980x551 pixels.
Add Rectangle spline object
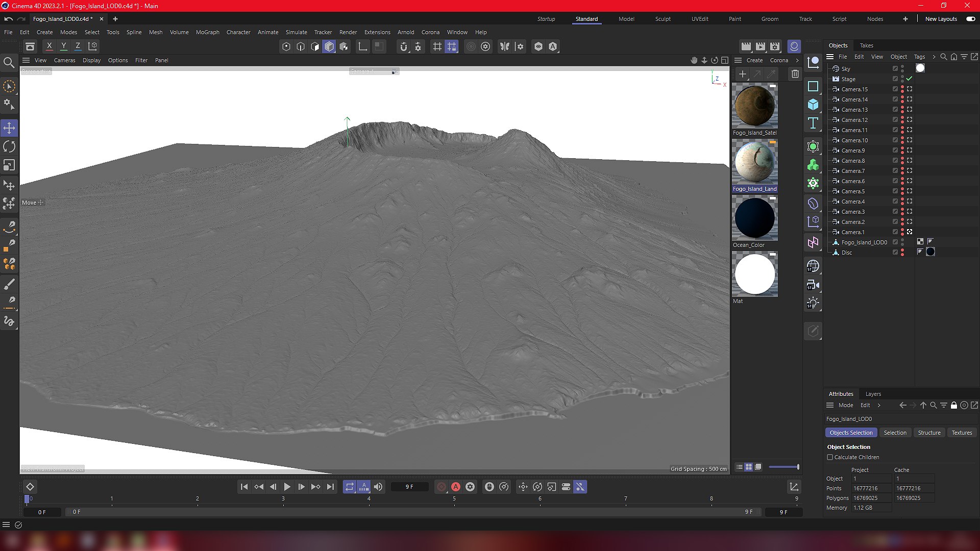813,86
